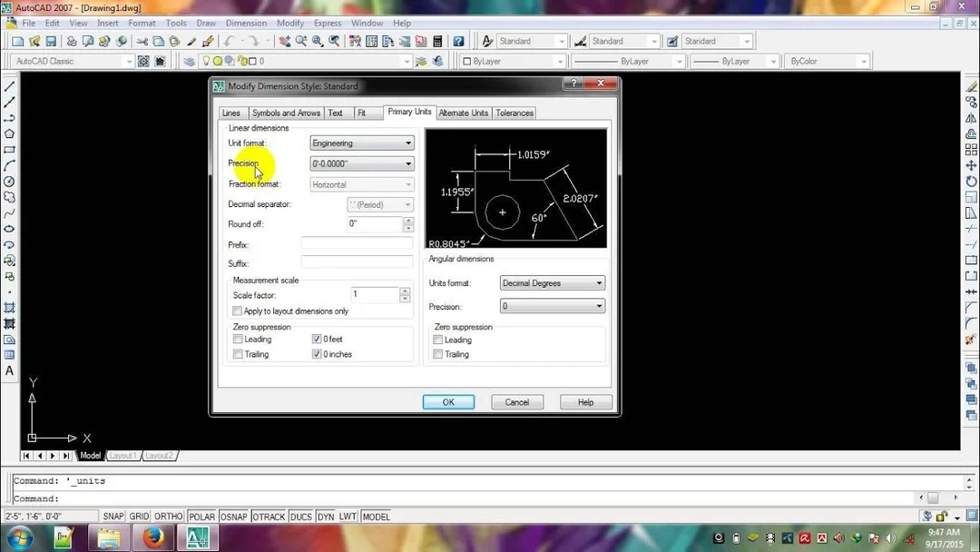This screenshot has height=552, width=980.
Task: Check Apply to layout dimensions only
Action: [x=237, y=311]
